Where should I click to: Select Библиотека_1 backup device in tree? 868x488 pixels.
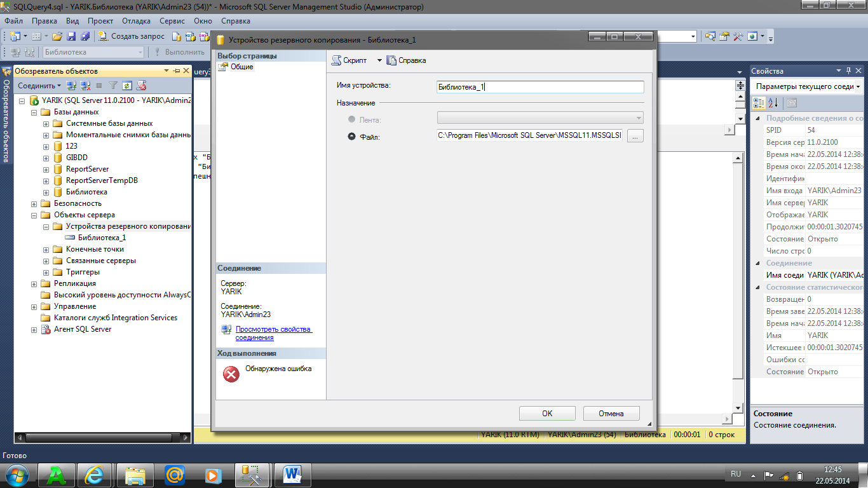pyautogui.click(x=102, y=238)
